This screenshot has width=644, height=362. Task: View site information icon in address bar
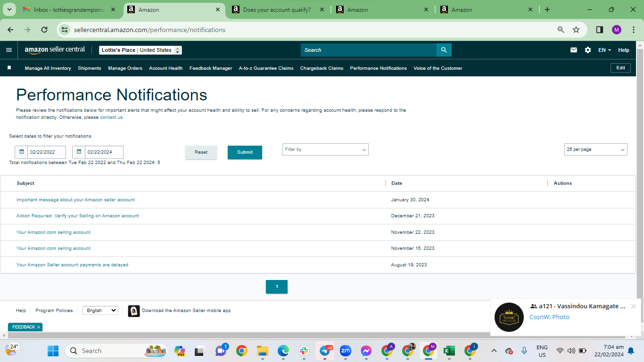tap(65, 30)
